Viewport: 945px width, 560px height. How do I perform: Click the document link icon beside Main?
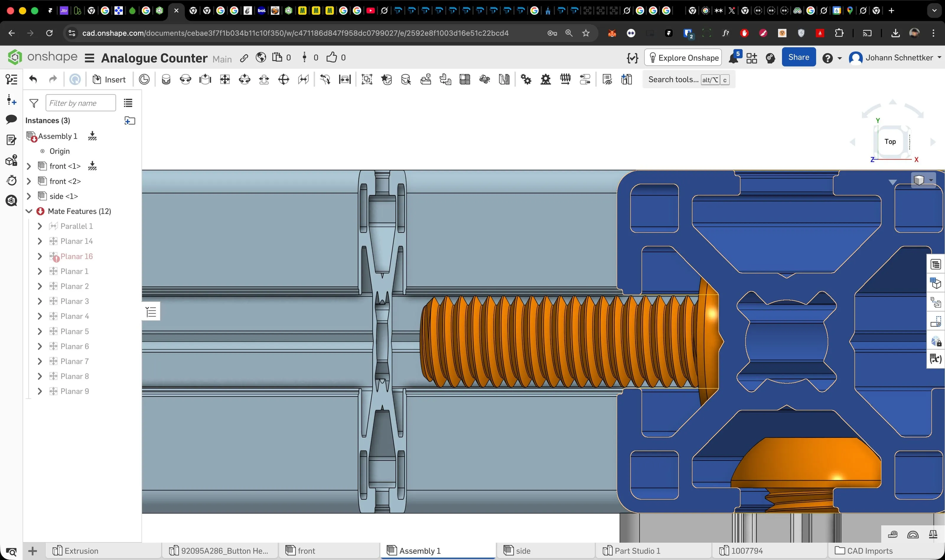[x=244, y=58]
